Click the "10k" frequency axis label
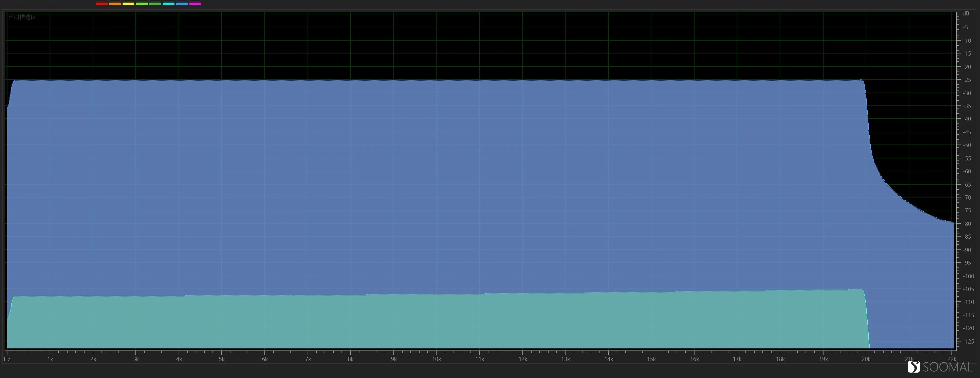Image resolution: width=980 pixels, height=378 pixels. pos(436,359)
